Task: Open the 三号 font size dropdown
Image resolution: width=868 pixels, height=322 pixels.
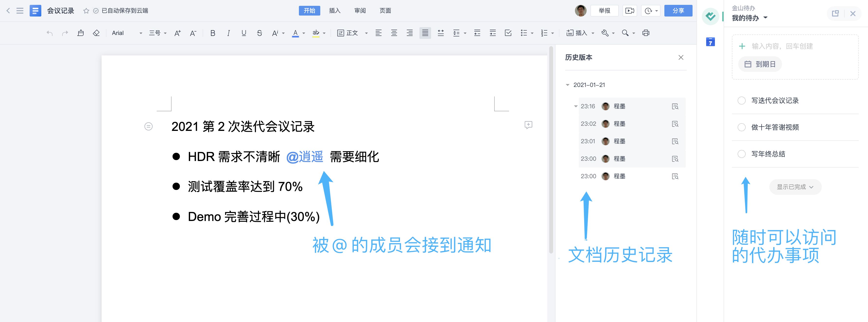Action: pyautogui.click(x=158, y=33)
